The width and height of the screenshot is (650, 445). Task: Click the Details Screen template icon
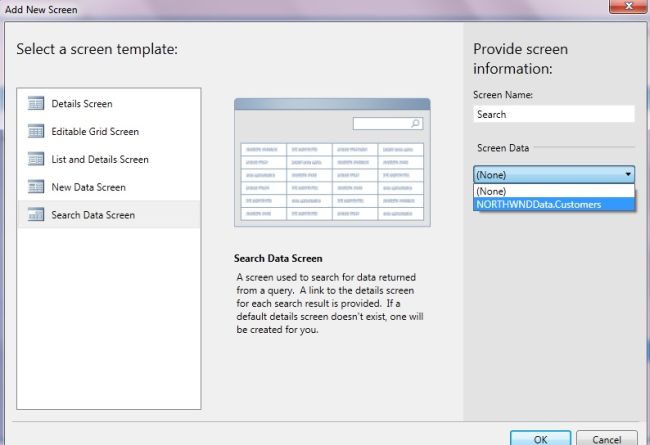click(x=36, y=103)
